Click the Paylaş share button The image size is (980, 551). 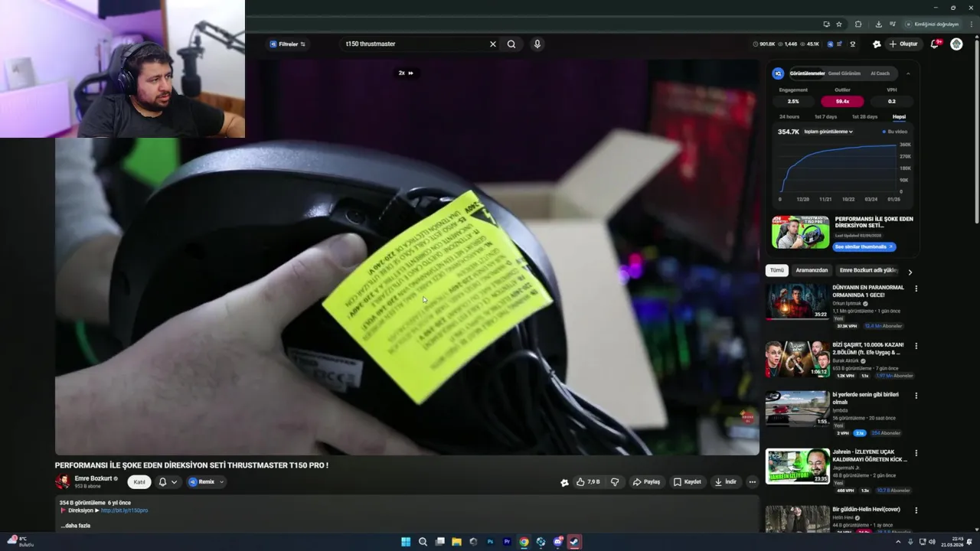[x=646, y=482]
